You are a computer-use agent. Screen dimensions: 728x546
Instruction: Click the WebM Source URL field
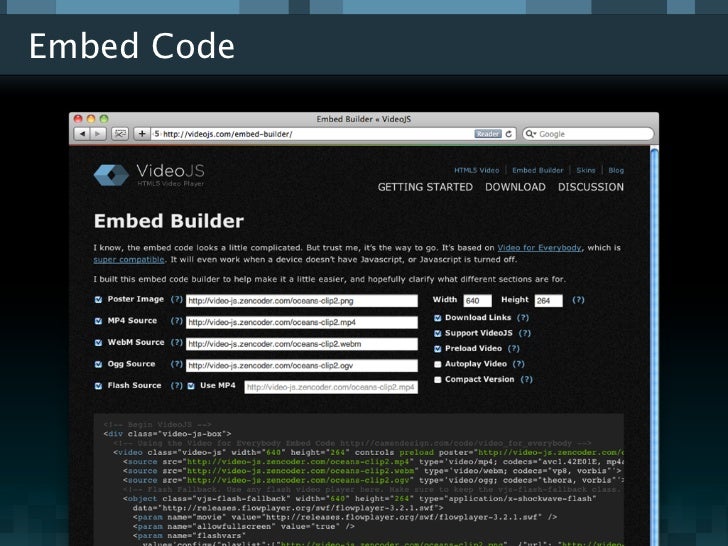302,344
